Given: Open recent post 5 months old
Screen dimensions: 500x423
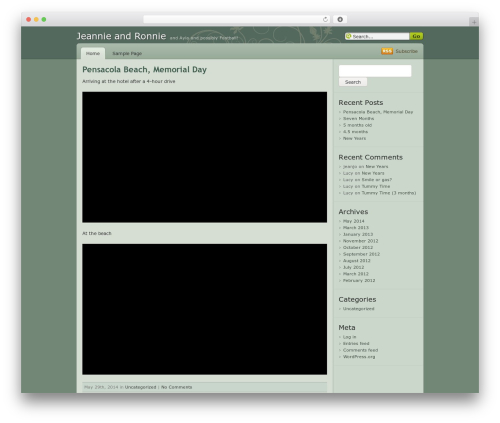Looking at the screenshot, I should click(x=357, y=125).
